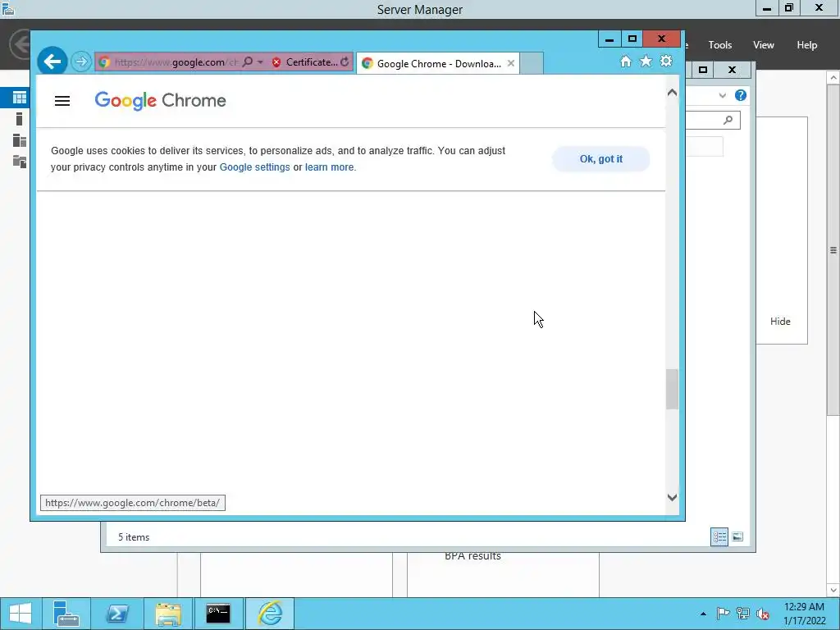Click the Internet Explorer forward arrow button
Screen dimensions: 840x630
[81, 62]
